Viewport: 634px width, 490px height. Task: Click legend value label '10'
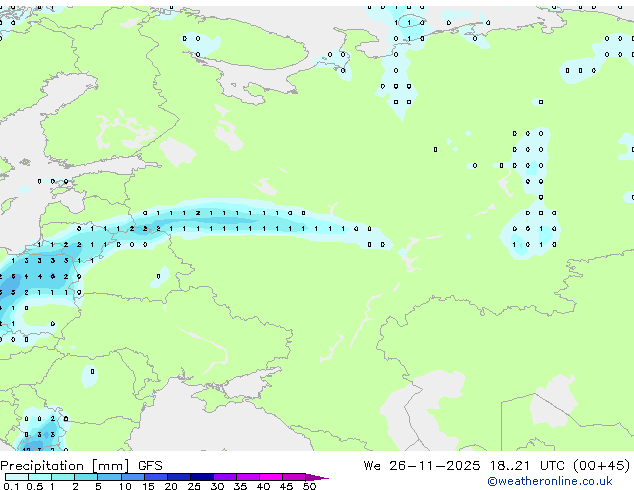[125, 486]
